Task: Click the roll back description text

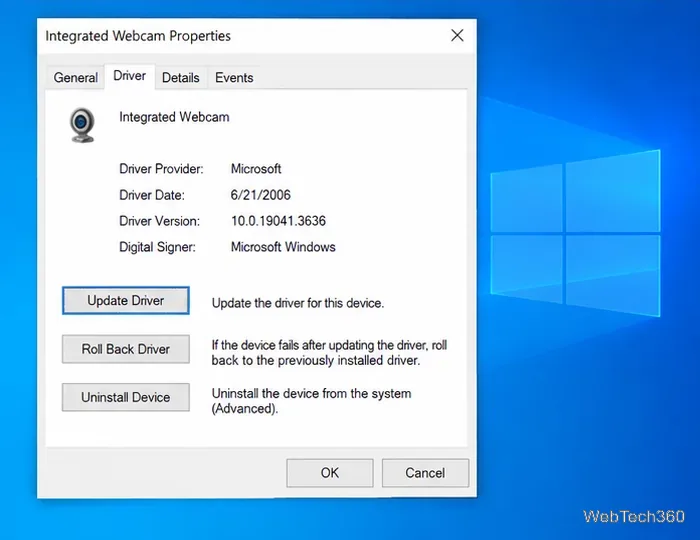Action: coord(329,353)
